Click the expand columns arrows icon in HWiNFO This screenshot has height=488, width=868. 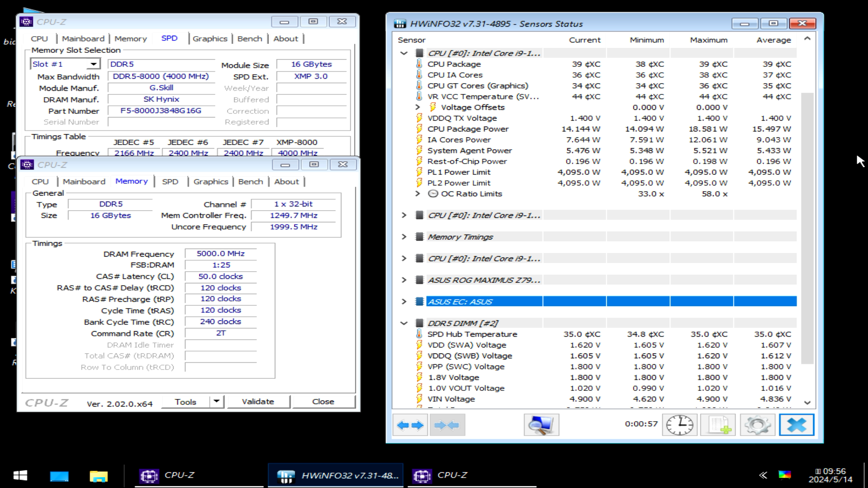pos(410,425)
